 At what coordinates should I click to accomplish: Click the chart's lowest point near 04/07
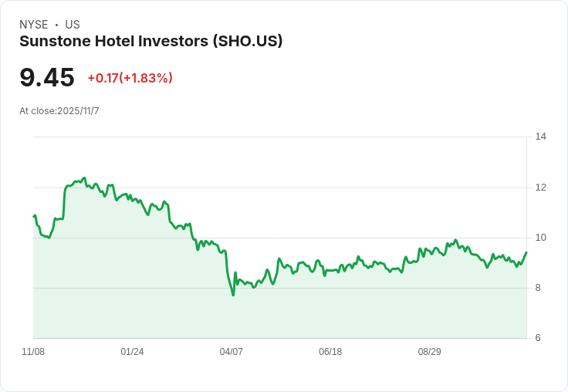[233, 295]
